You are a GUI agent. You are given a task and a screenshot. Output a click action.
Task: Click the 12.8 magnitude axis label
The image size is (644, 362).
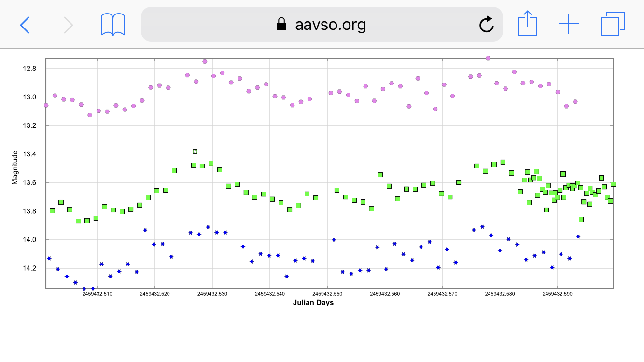(x=30, y=69)
